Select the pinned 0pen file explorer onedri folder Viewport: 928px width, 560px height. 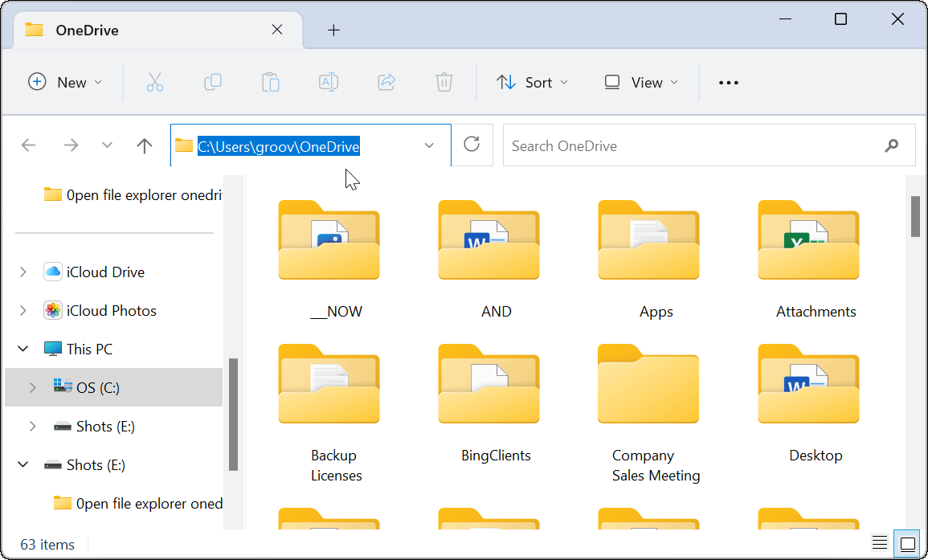point(133,194)
